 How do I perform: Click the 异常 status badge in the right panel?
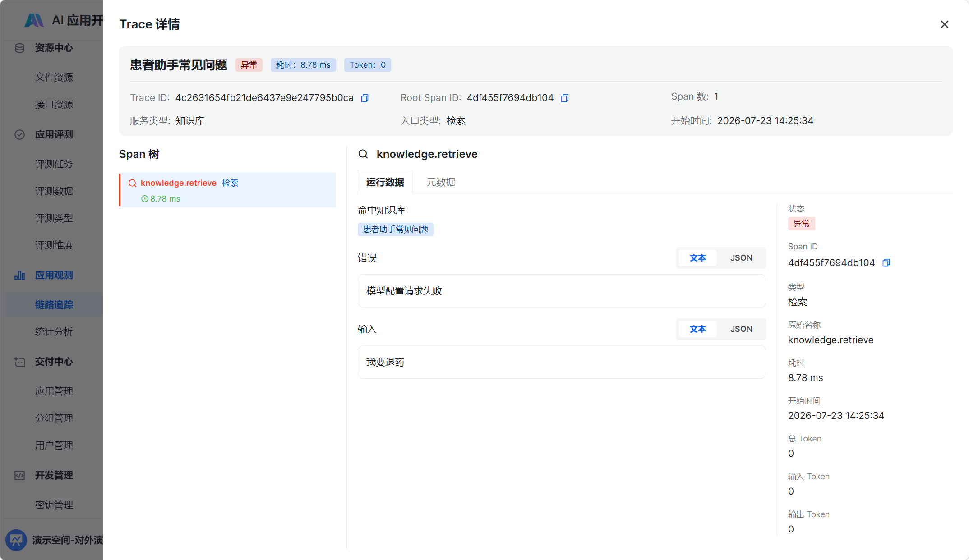tap(802, 224)
